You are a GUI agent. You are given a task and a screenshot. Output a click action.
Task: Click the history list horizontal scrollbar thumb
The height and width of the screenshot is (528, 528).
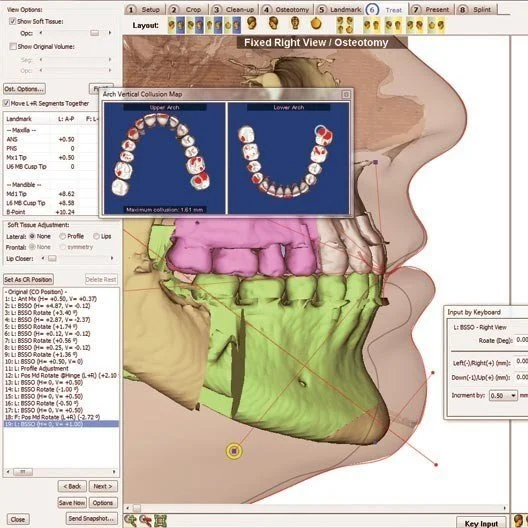tap(23, 471)
